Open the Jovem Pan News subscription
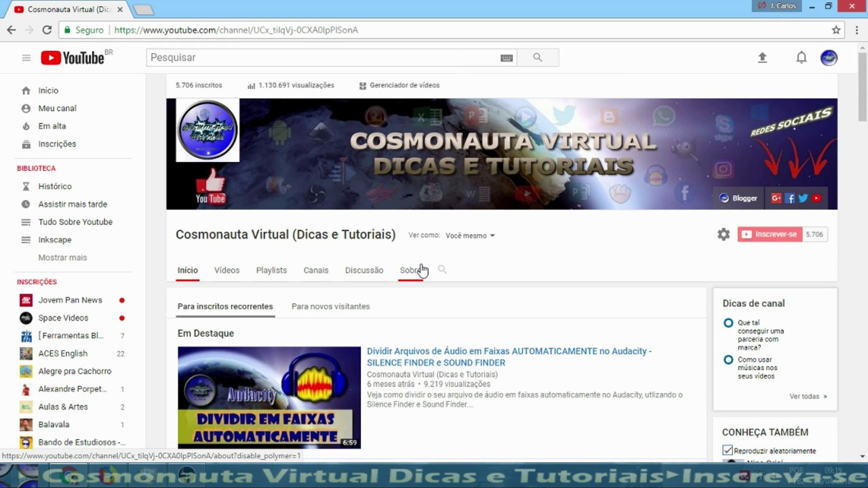This screenshot has height=488, width=868. tap(71, 300)
